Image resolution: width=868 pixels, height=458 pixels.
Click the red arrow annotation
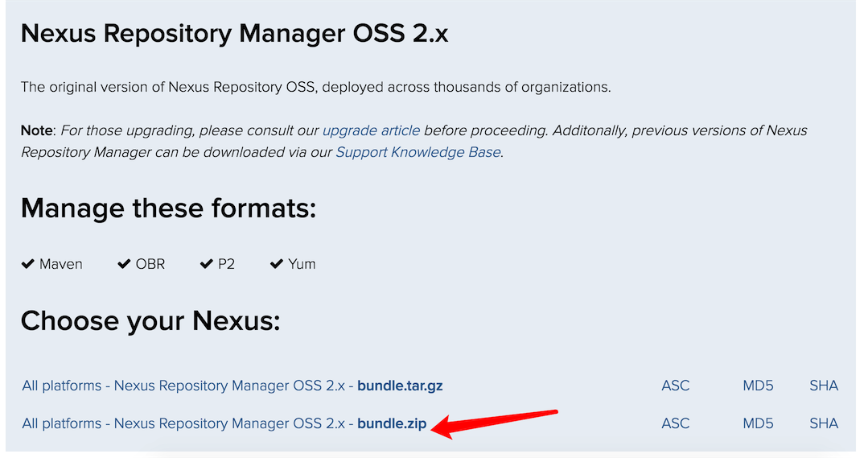pos(494,423)
